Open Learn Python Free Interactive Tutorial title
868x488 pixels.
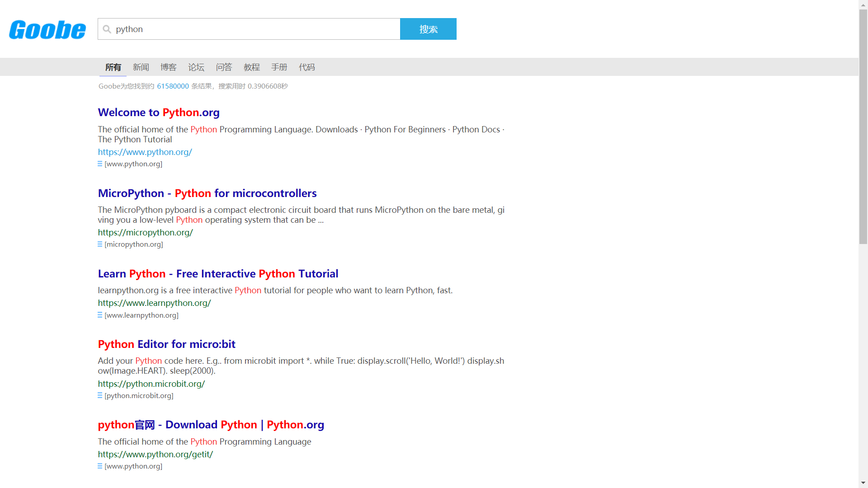coord(218,273)
